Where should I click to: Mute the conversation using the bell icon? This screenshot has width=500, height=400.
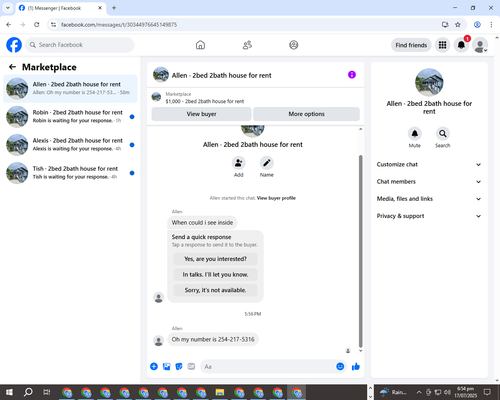click(x=415, y=134)
